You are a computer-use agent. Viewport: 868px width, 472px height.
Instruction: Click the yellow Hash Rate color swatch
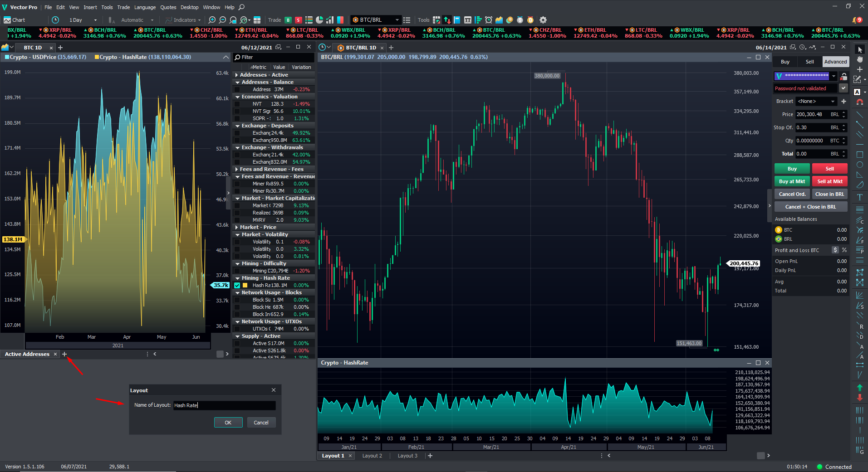point(245,285)
